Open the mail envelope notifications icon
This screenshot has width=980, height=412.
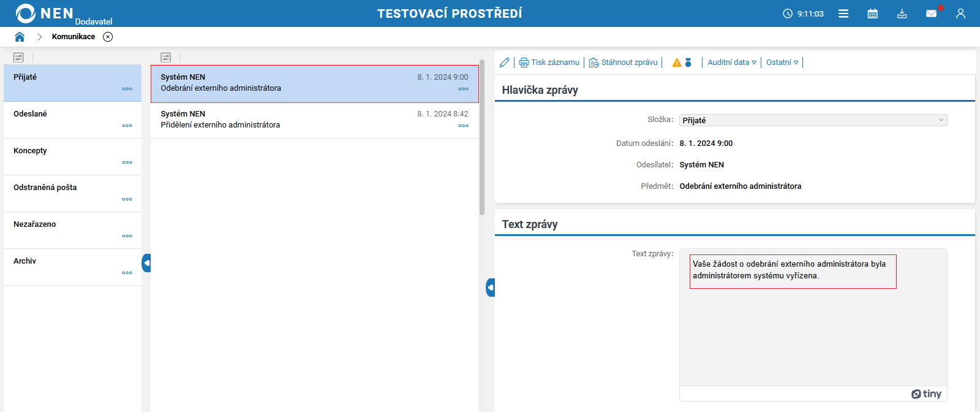(931, 13)
